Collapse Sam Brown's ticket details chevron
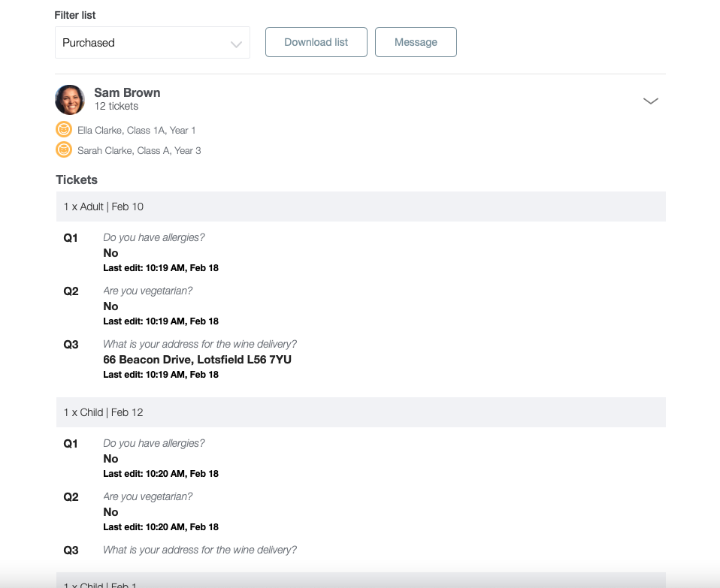Viewport: 720px width, 588px height. 651,101
